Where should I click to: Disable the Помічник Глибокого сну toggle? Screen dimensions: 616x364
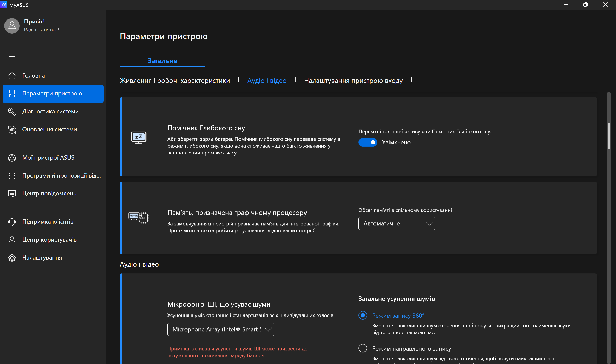(x=367, y=142)
